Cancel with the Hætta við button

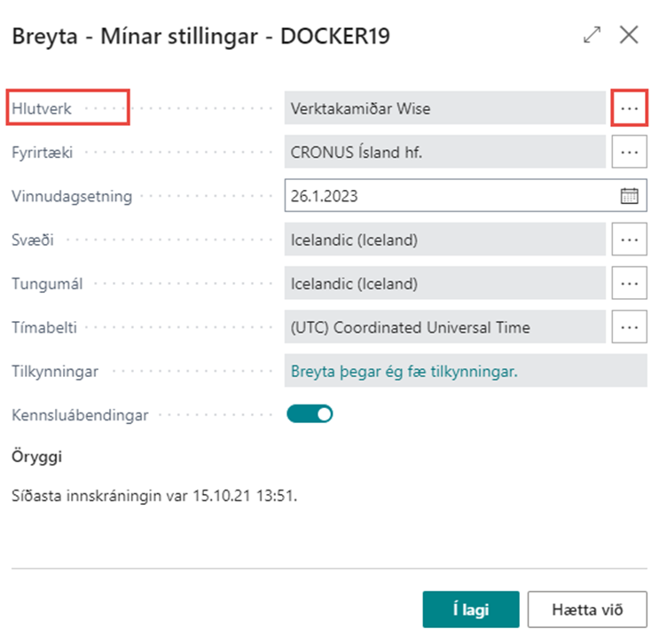coord(587,609)
